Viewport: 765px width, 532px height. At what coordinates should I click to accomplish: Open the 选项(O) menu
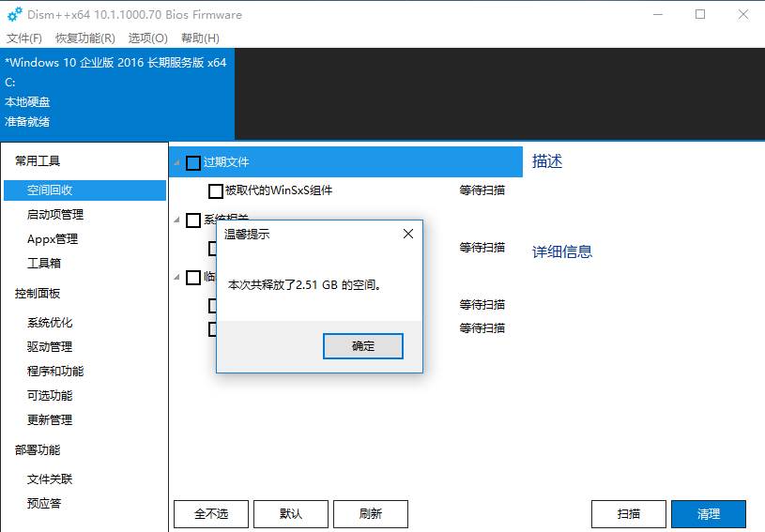tap(147, 38)
